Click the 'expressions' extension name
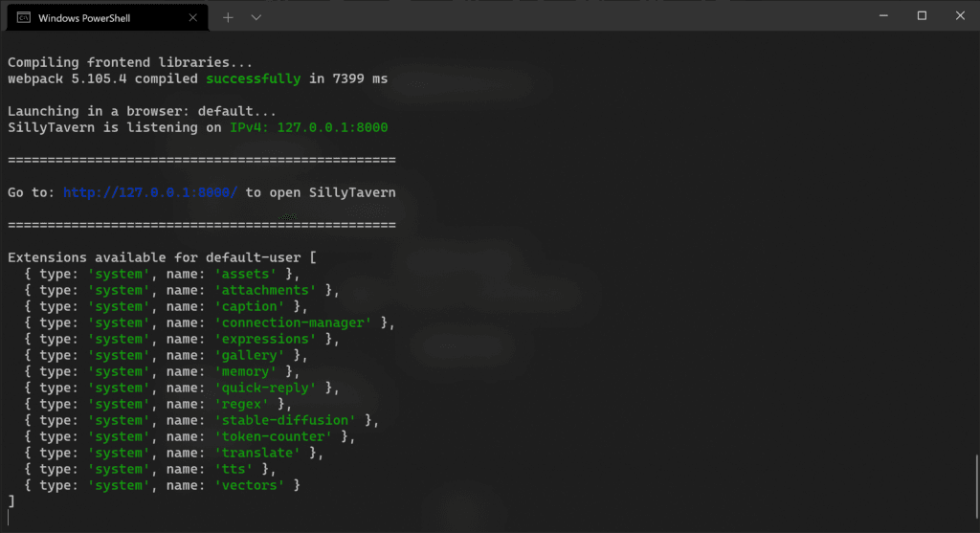The width and height of the screenshot is (980, 533). pos(266,339)
